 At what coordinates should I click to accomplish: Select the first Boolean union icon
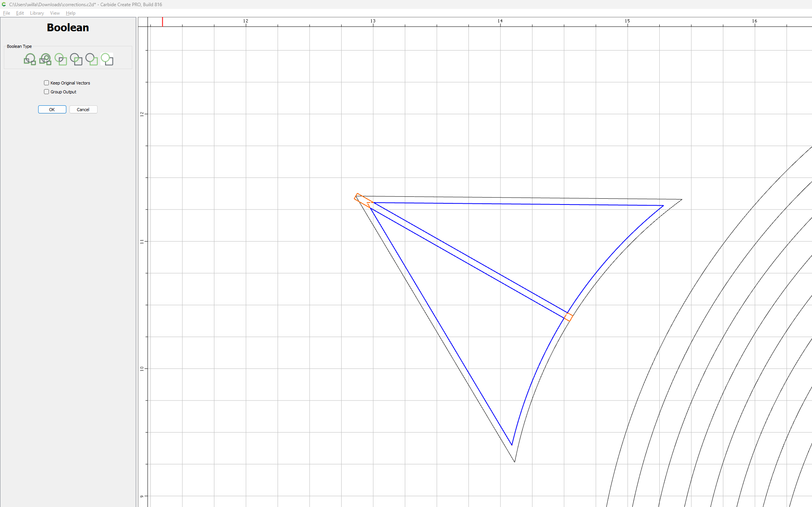click(30, 59)
